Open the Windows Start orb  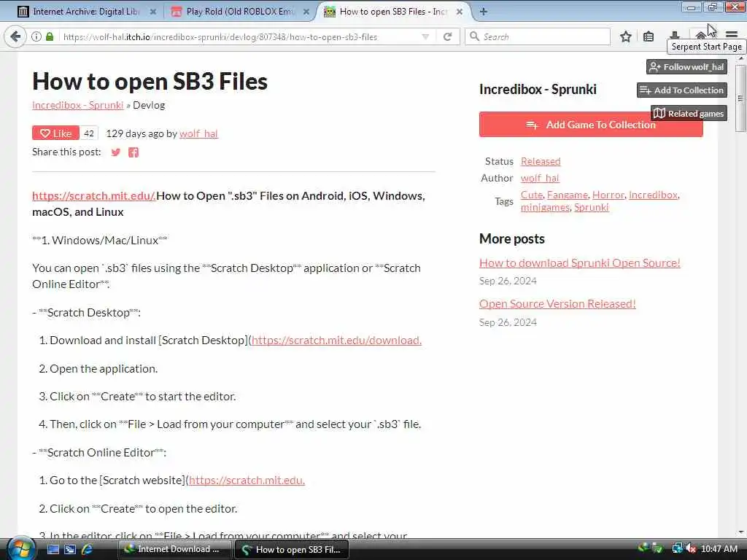(20, 549)
